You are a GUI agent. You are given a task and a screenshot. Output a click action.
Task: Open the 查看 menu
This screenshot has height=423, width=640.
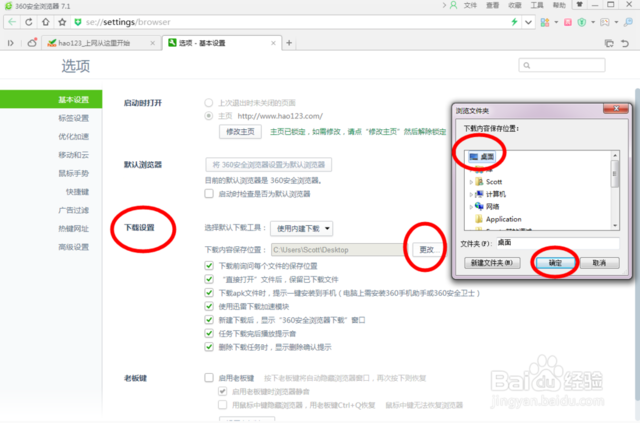(493, 5)
